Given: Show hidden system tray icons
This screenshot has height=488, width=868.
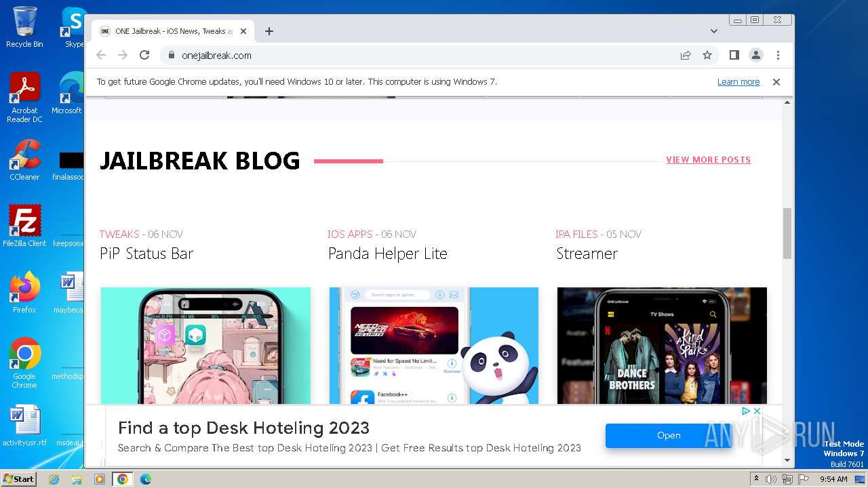Looking at the screenshot, I should 756,479.
